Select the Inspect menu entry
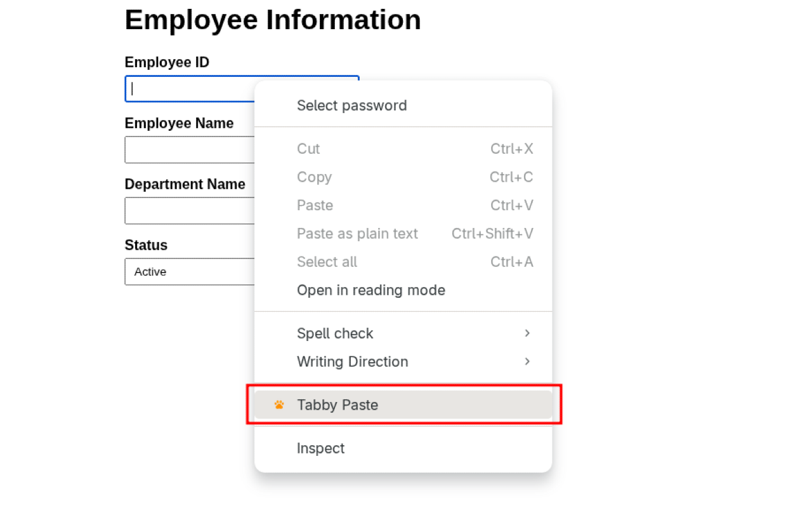The height and width of the screenshot is (508, 812). pos(321,448)
